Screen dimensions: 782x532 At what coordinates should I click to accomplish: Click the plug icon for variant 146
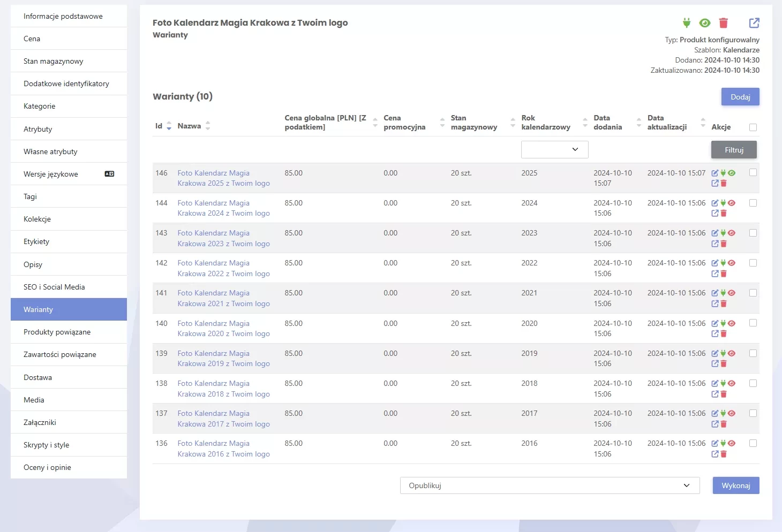[x=723, y=173]
